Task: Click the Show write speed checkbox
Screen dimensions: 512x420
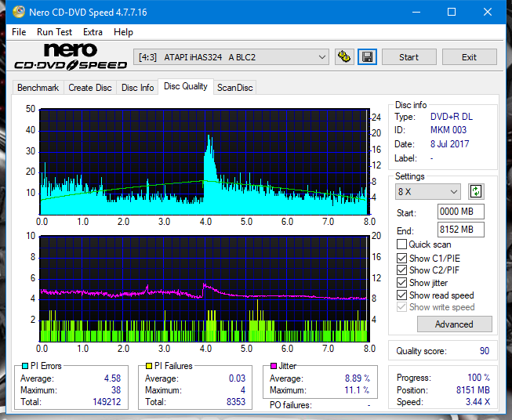Action: tap(401, 307)
